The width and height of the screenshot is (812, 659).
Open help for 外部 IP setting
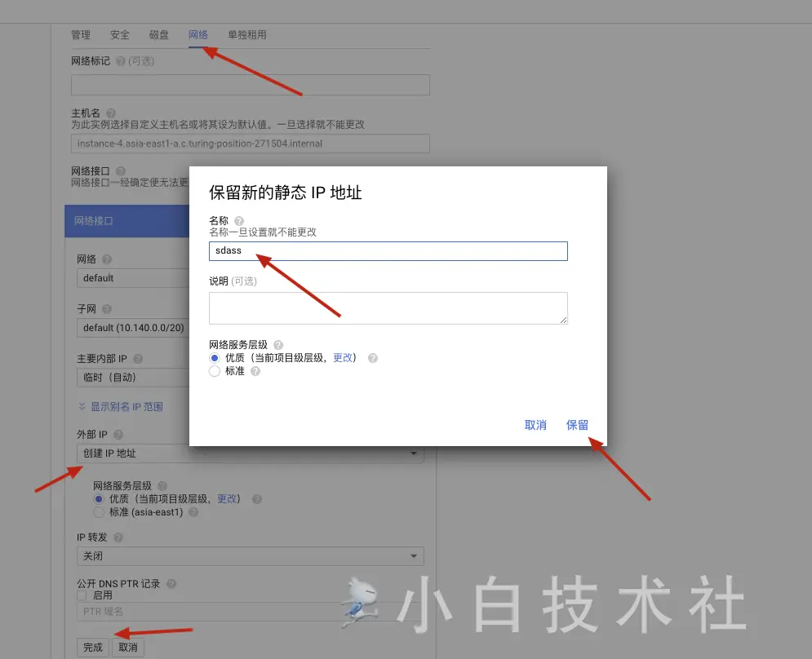pyautogui.click(x=119, y=432)
